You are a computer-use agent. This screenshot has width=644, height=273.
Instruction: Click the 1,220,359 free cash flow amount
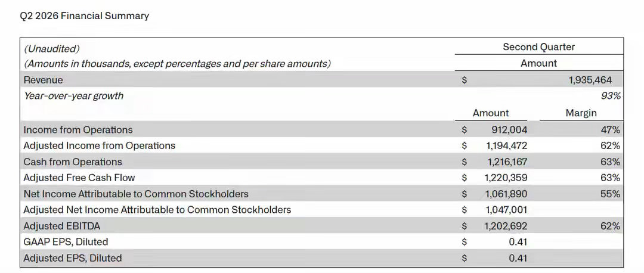tap(506, 178)
